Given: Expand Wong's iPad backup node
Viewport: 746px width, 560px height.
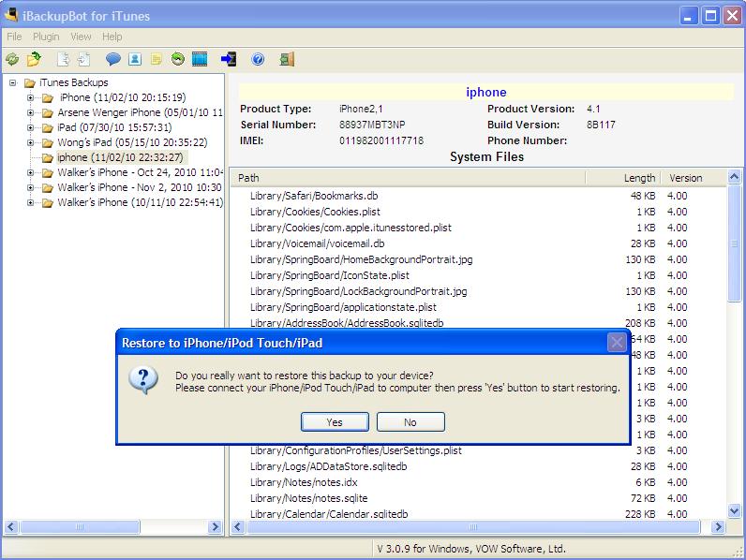Looking at the screenshot, I should [30, 142].
